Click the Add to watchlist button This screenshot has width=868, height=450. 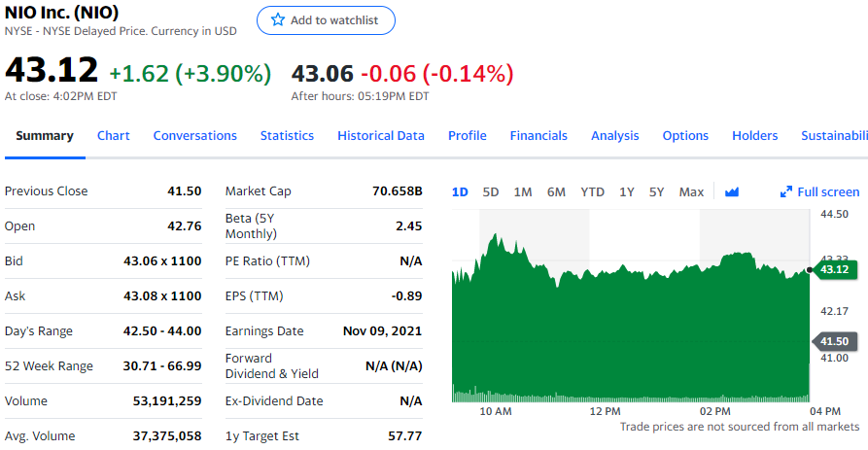pyautogui.click(x=326, y=20)
